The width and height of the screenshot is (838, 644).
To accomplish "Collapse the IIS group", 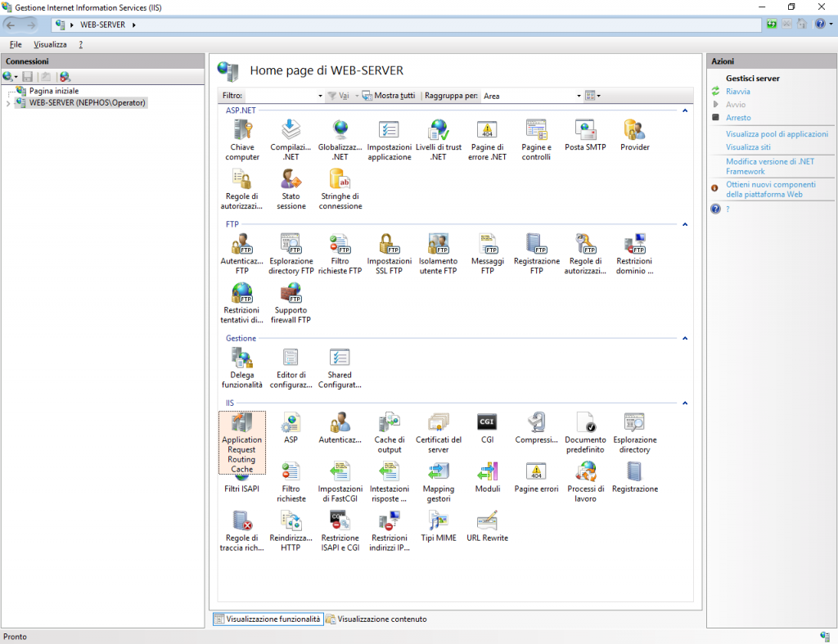I will (x=685, y=403).
